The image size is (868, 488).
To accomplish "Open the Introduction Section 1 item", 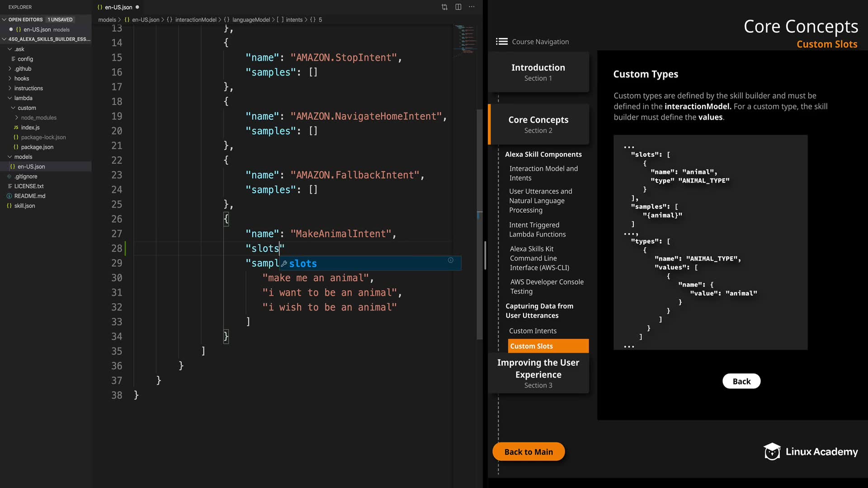I will pyautogui.click(x=538, y=72).
